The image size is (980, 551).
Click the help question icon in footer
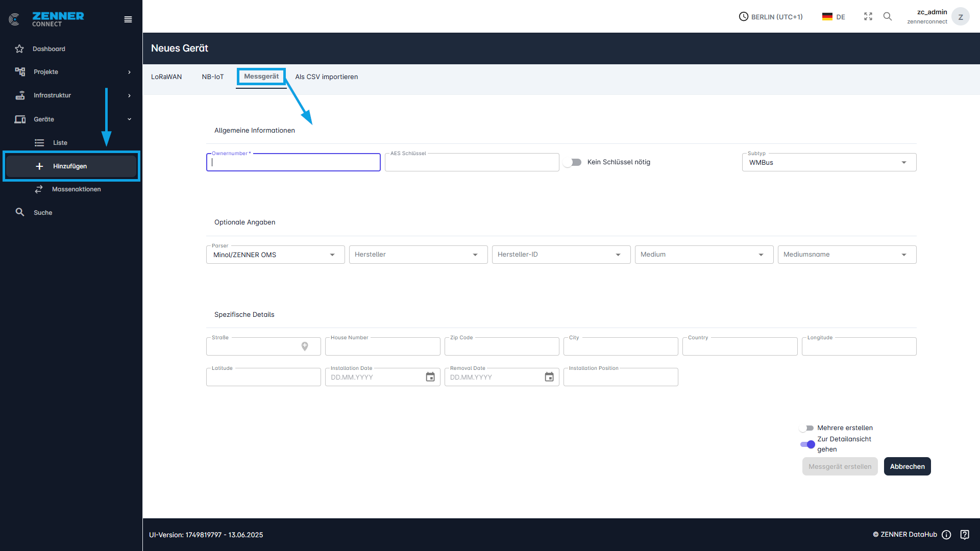[965, 535]
